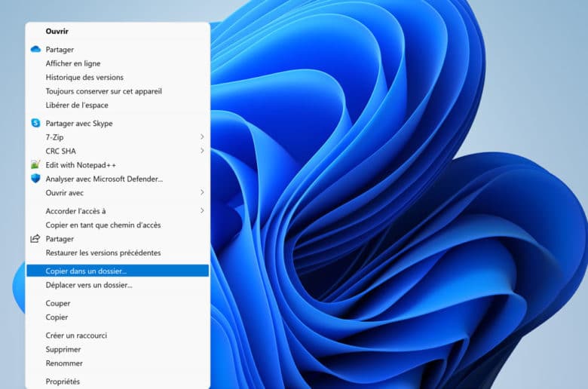
Task: Expand the Ouvrir avec submenu arrow
Action: click(x=202, y=192)
